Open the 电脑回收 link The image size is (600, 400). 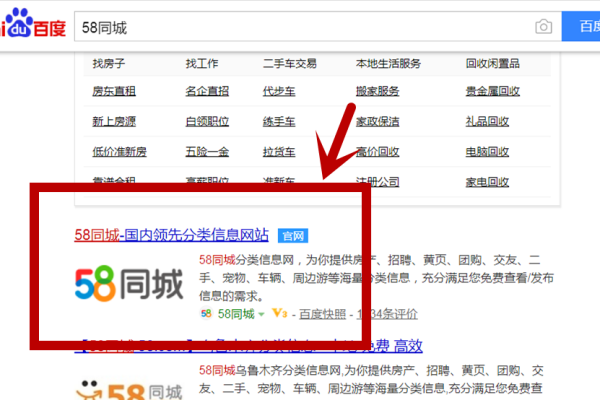click(x=487, y=152)
